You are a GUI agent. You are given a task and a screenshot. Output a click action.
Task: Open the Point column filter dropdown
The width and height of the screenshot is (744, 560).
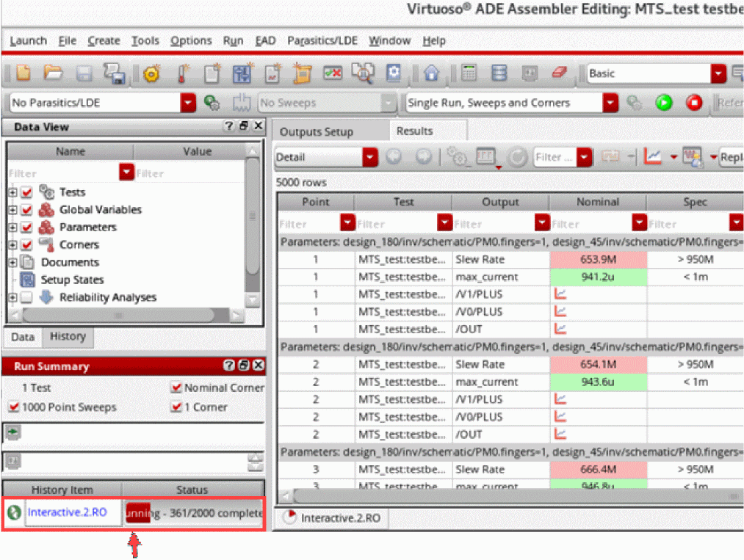(347, 222)
